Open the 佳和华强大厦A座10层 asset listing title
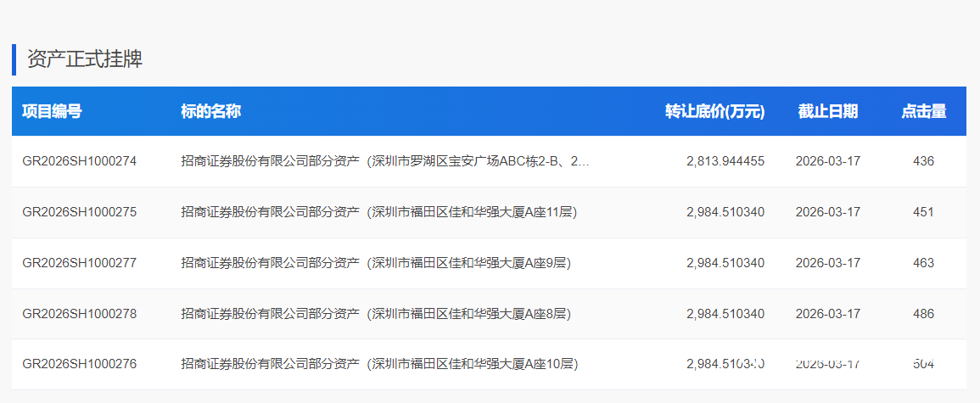 [x=379, y=364]
